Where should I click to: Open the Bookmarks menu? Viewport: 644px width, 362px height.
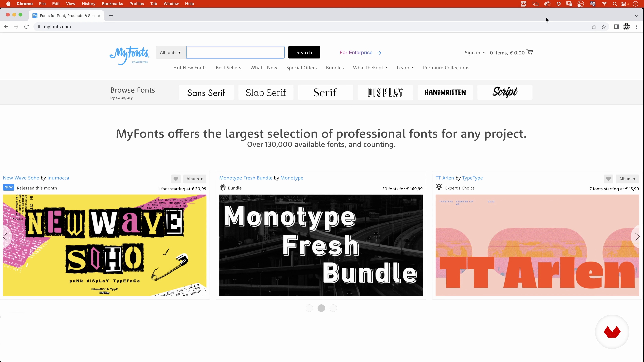(112, 4)
